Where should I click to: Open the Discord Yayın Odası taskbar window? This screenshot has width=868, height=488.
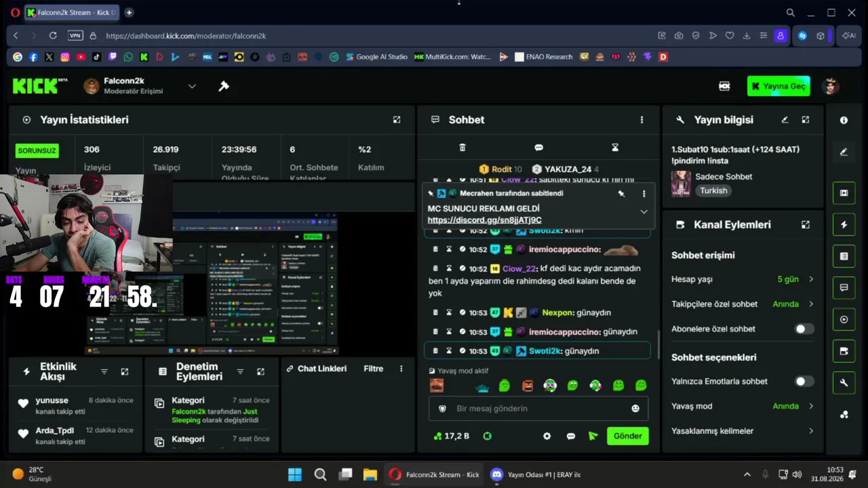[x=536, y=474]
